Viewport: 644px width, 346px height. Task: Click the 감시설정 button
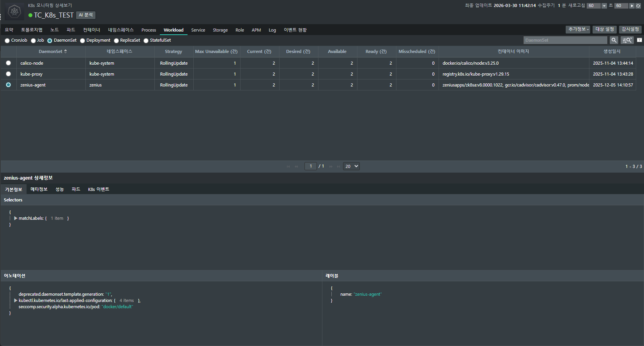point(630,30)
